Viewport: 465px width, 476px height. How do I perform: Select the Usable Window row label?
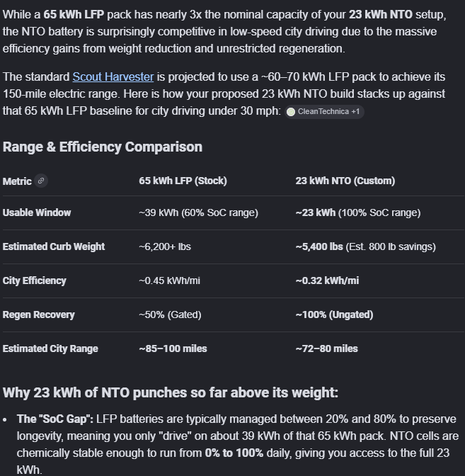pos(37,212)
